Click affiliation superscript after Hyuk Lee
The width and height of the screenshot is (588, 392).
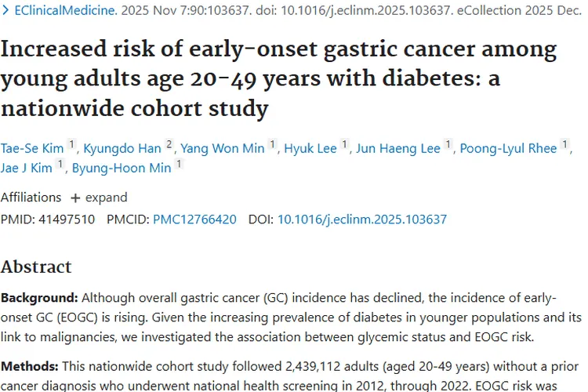(x=345, y=145)
